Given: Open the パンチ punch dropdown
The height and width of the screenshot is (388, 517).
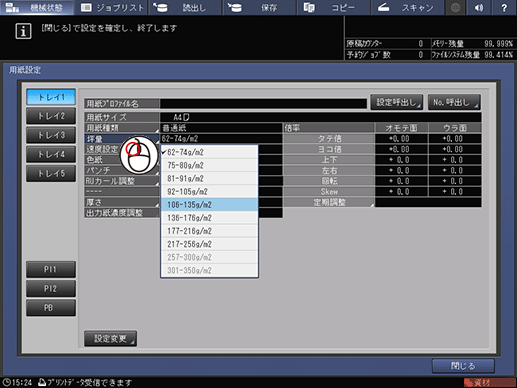Looking at the screenshot, I should 122,170.
